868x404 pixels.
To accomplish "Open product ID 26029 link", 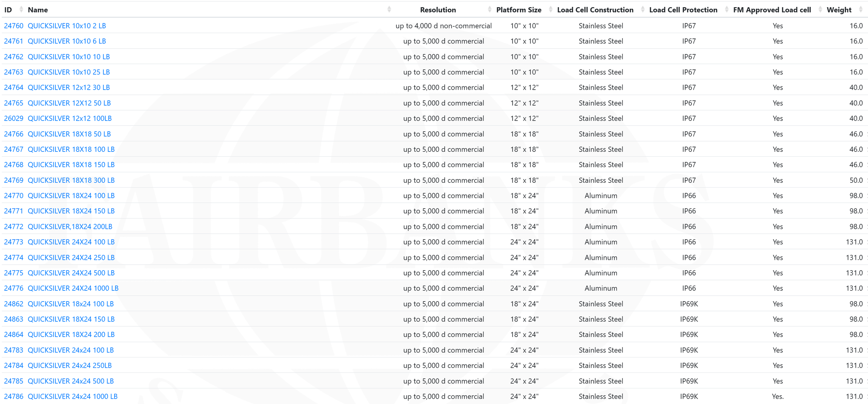I will 14,118.
